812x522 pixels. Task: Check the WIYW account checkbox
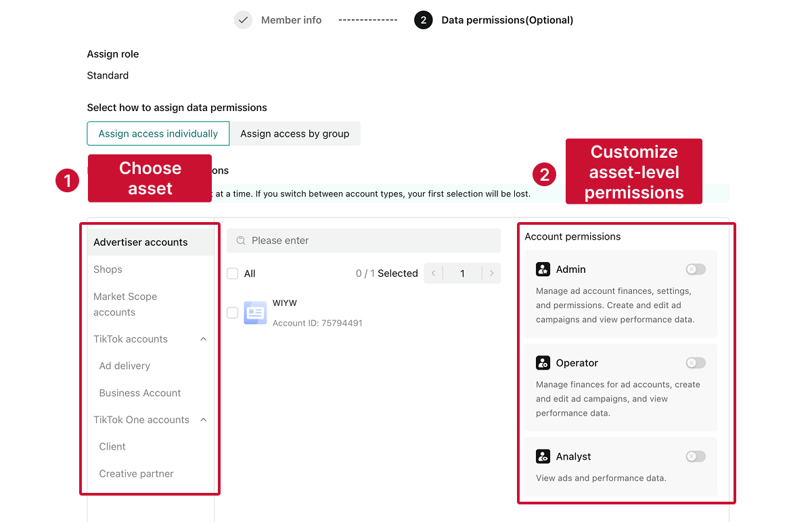pos(233,313)
